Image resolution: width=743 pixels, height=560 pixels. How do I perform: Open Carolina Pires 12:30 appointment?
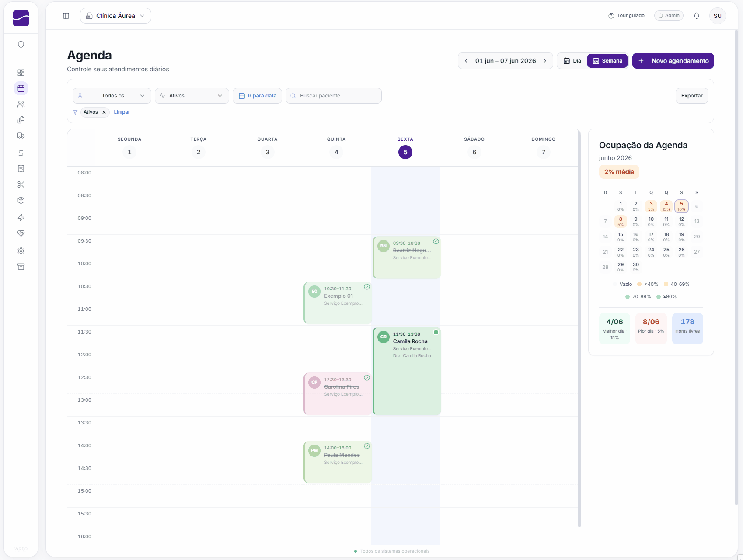(x=338, y=394)
